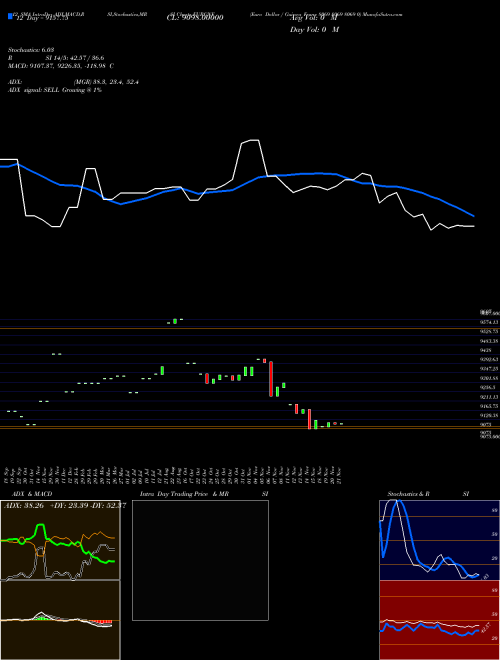Screen dimensions: 500x660
Task: Select the CL: 9098.00000 closing value
Action: [x=195, y=17]
